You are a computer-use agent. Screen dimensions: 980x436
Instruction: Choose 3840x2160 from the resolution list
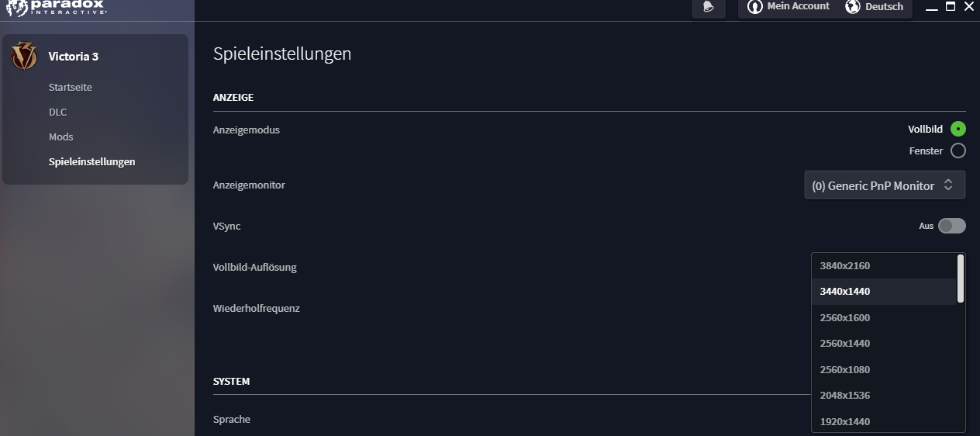[x=884, y=265]
